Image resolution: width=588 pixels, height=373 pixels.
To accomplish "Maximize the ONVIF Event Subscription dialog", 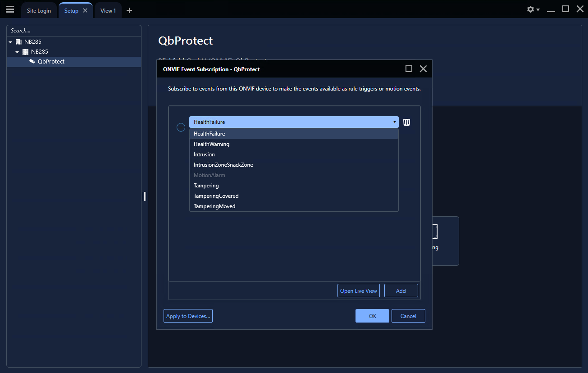I will pos(409,69).
